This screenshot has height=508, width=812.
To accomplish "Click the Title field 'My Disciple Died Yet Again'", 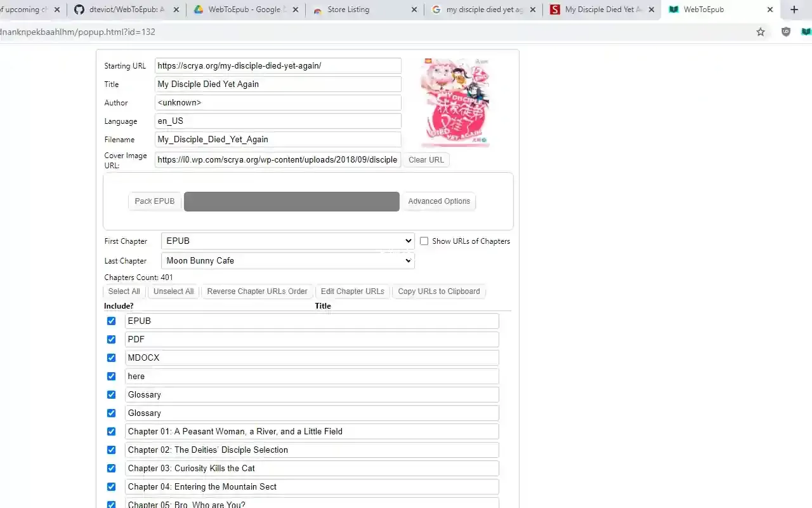I will tap(278, 84).
